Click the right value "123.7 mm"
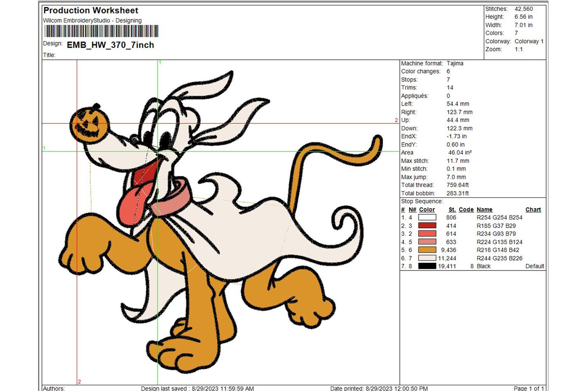The width and height of the screenshot is (588, 391). point(459,112)
